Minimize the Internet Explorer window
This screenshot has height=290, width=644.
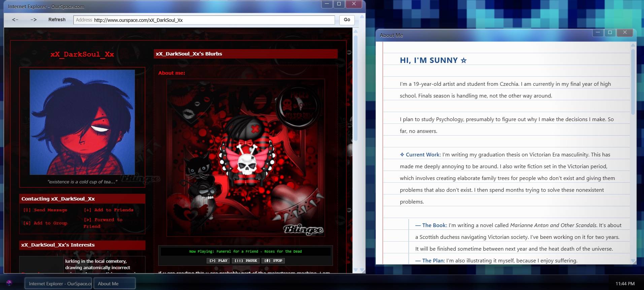[x=327, y=4]
